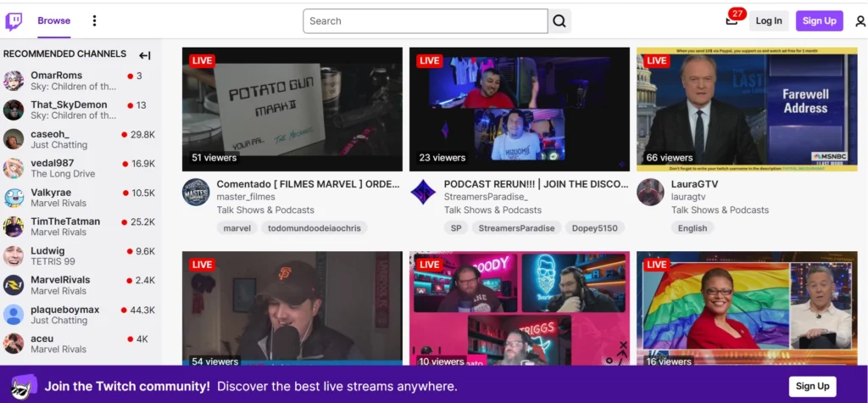
Task: Collapse the Recommended Channels sidebar
Action: 144,55
